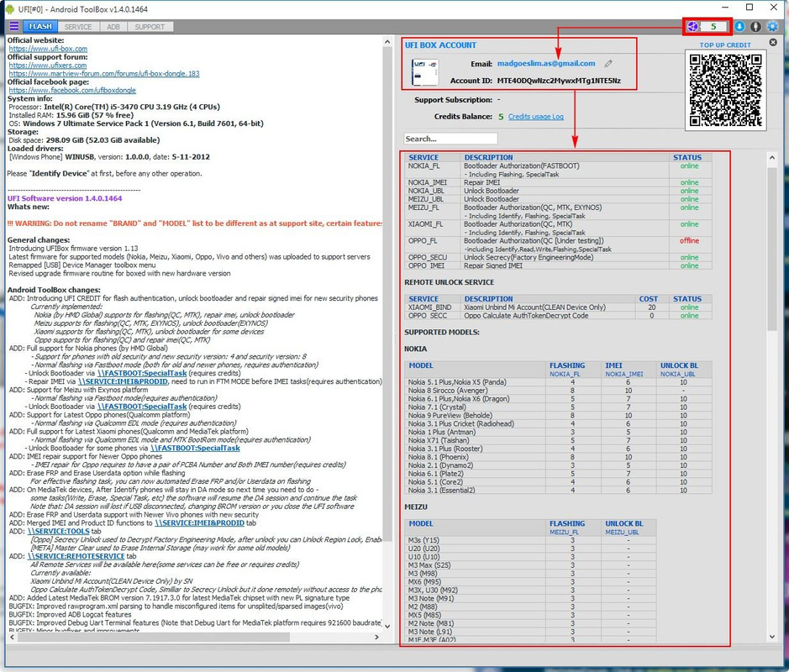
Task: Select the OPPO_SECC AuthTokenDecrypt row
Action: tap(558, 316)
